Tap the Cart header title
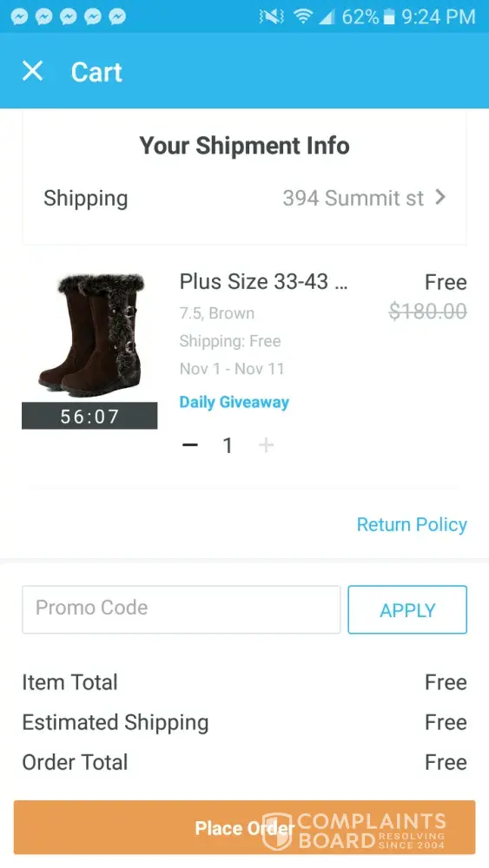The height and width of the screenshot is (868, 489). 96,72
